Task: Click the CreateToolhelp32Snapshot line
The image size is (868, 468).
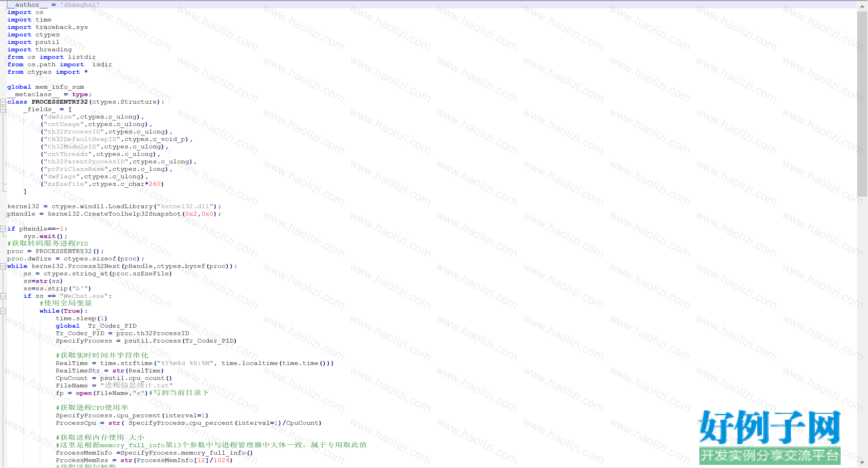Action: pyautogui.click(x=114, y=214)
